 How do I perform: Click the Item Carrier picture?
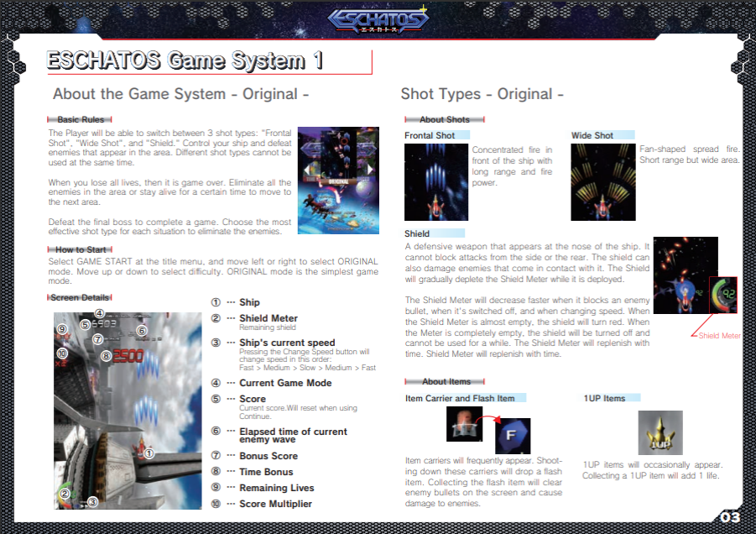click(464, 423)
